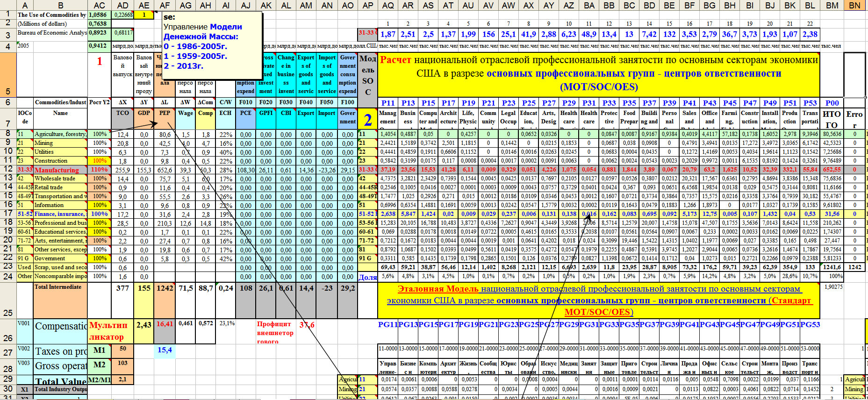Select the green M1 cell

coord(99,350)
